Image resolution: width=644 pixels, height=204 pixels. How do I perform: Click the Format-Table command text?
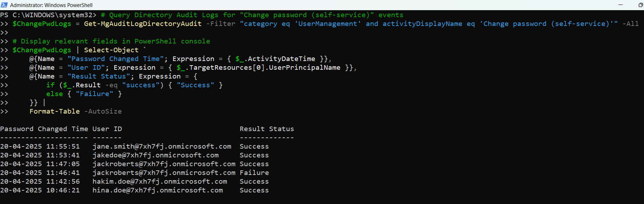54,111
